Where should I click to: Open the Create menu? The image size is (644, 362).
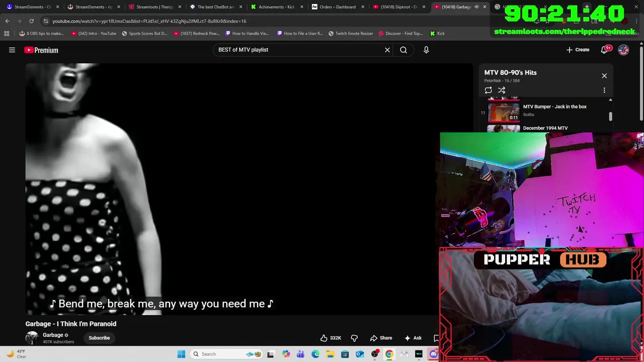click(x=578, y=50)
